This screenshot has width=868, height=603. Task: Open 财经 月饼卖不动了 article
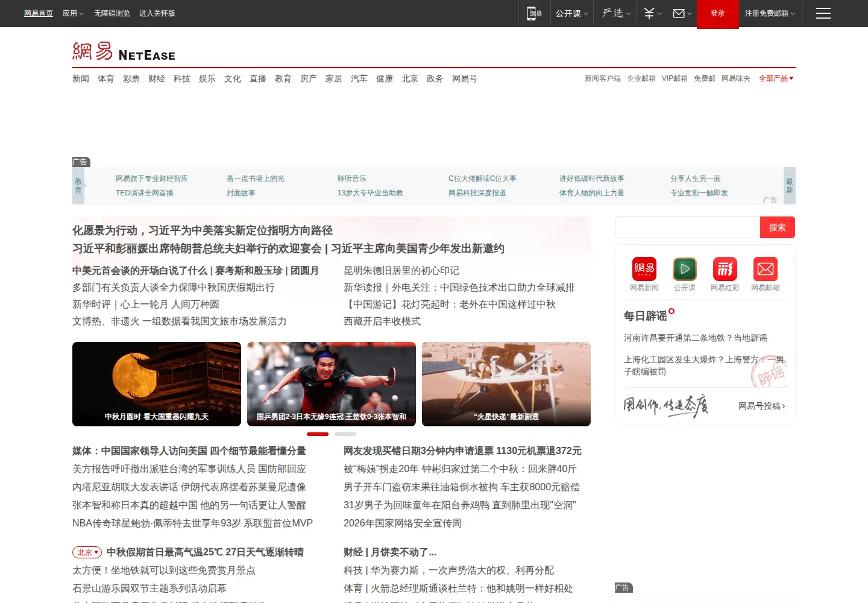[390, 552]
